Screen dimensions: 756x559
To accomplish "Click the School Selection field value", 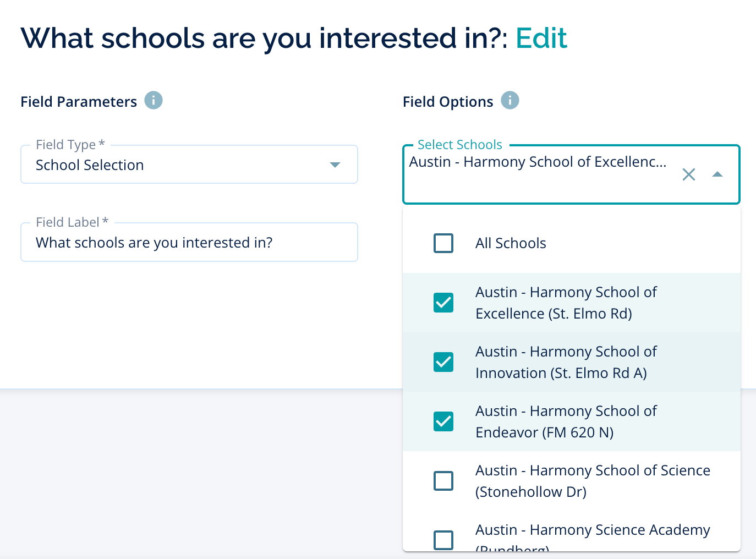I will tap(90, 165).
